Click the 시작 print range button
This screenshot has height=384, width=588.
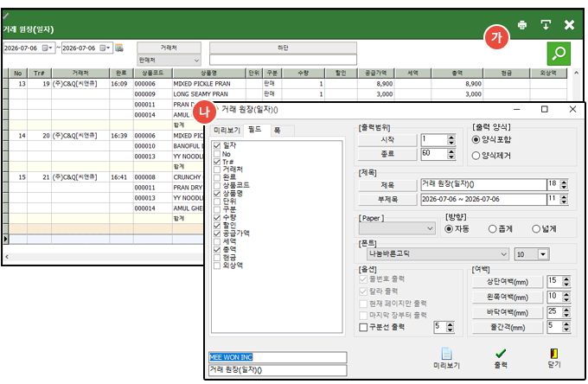(387, 140)
